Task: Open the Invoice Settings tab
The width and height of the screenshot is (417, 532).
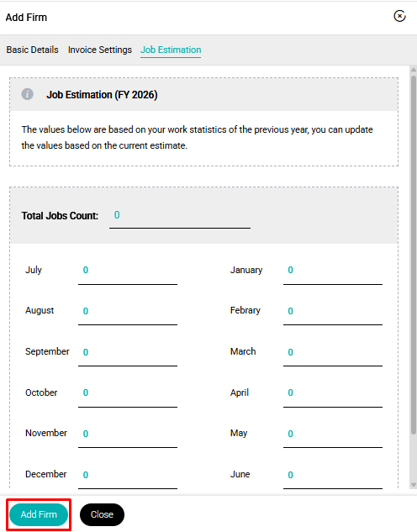Action: (x=100, y=50)
